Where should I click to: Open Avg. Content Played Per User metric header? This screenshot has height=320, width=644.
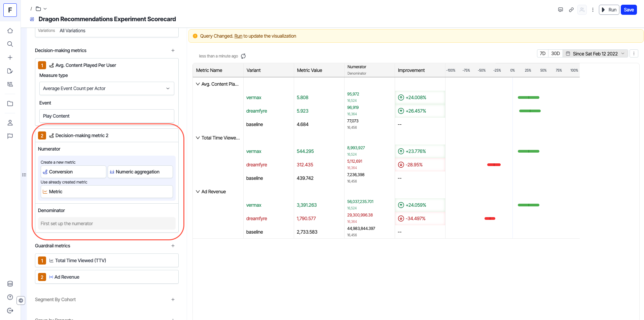pos(107,65)
